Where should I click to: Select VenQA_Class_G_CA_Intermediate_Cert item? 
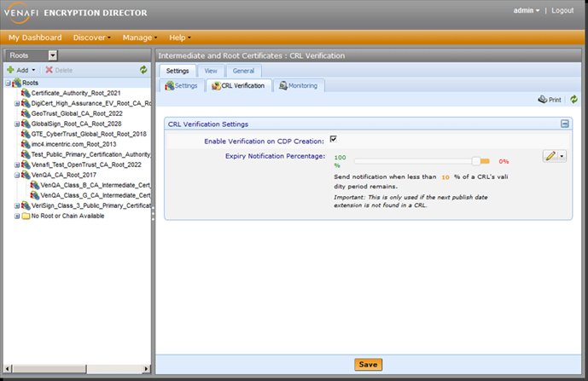[96, 195]
